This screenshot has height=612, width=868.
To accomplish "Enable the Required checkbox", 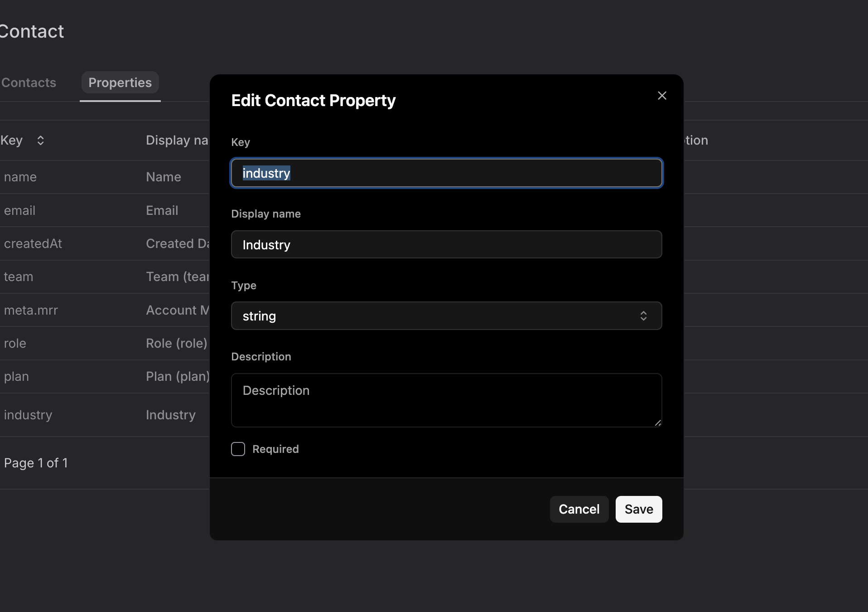I will click(x=238, y=449).
